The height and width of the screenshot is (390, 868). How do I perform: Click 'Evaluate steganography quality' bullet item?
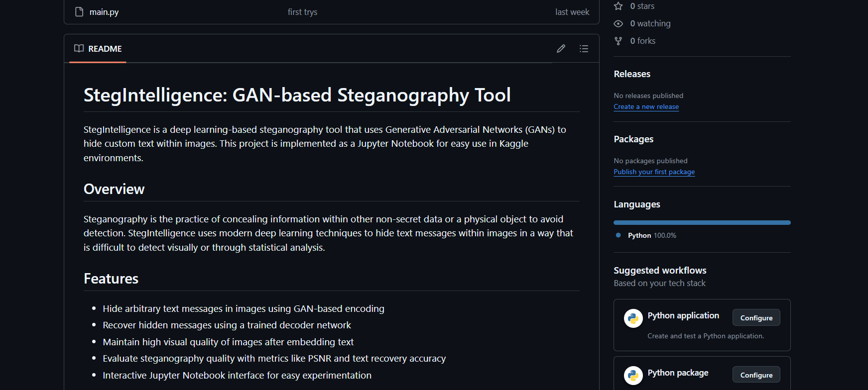click(274, 358)
